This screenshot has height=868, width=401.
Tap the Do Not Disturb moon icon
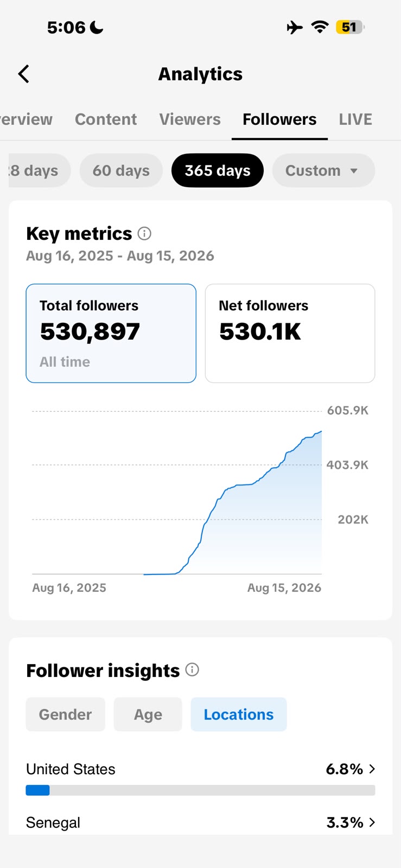pos(97,27)
